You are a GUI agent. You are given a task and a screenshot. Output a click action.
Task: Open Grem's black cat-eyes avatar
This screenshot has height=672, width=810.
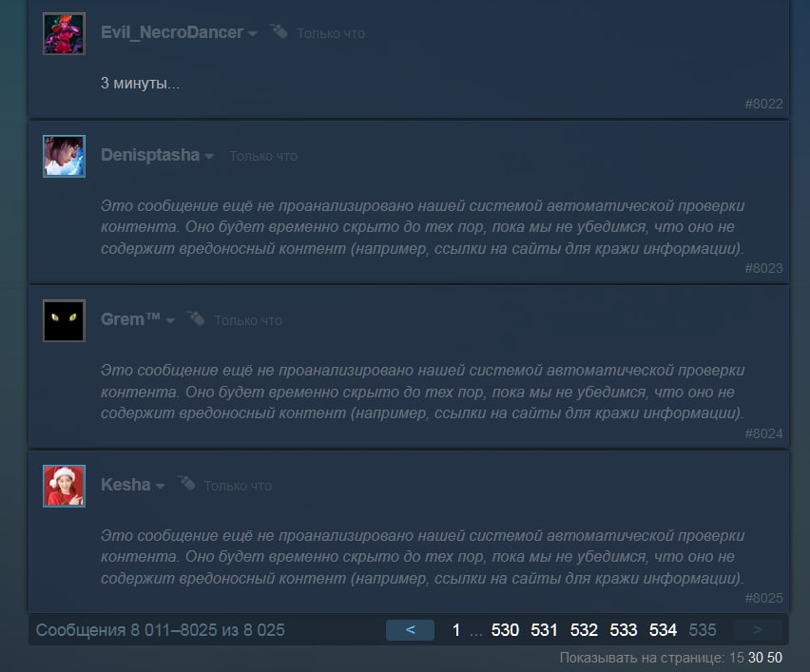point(64,320)
